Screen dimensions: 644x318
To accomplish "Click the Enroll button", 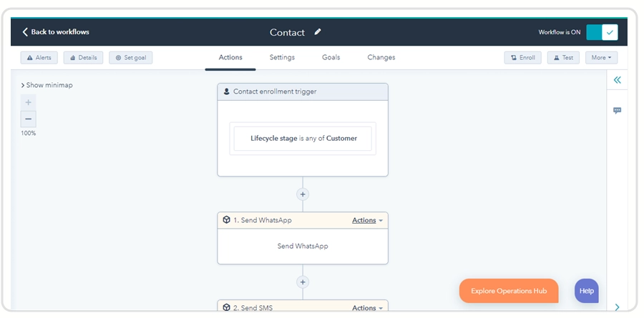I will coord(523,57).
